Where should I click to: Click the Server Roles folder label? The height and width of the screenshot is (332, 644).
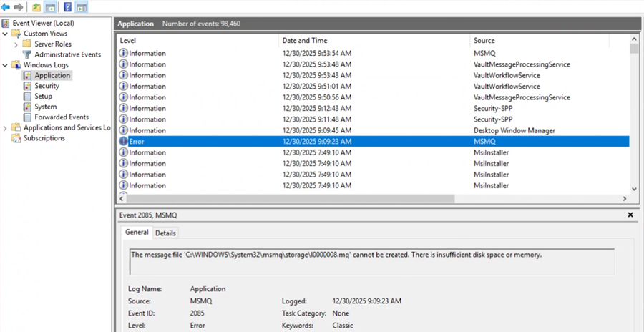53,44
